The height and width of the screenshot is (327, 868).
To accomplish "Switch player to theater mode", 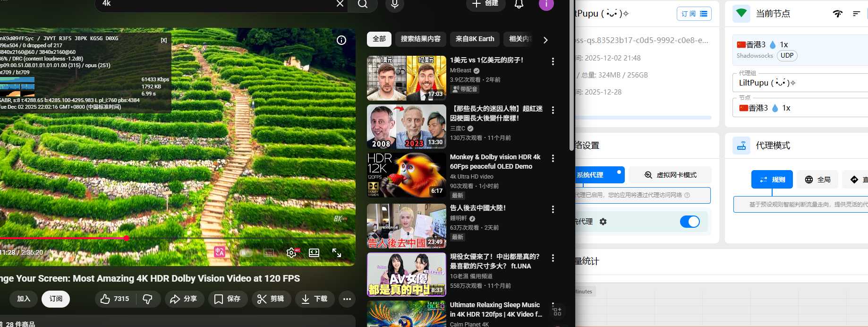I will (314, 253).
